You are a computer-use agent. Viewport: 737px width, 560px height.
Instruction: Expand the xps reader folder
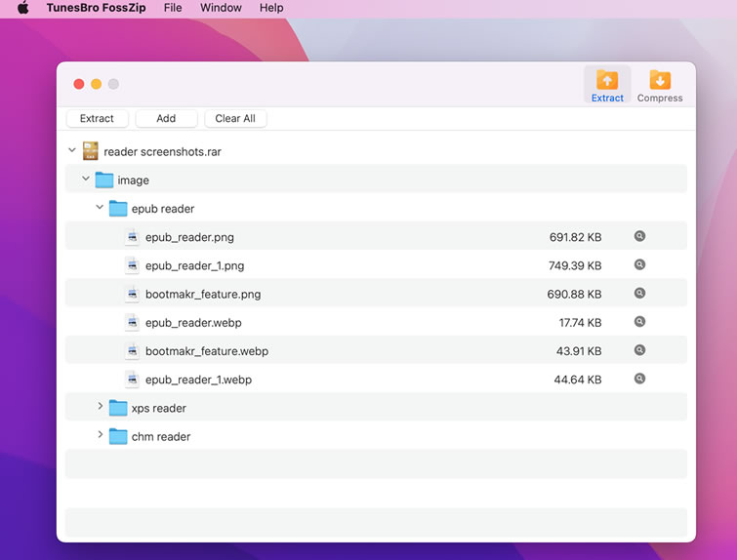point(101,406)
